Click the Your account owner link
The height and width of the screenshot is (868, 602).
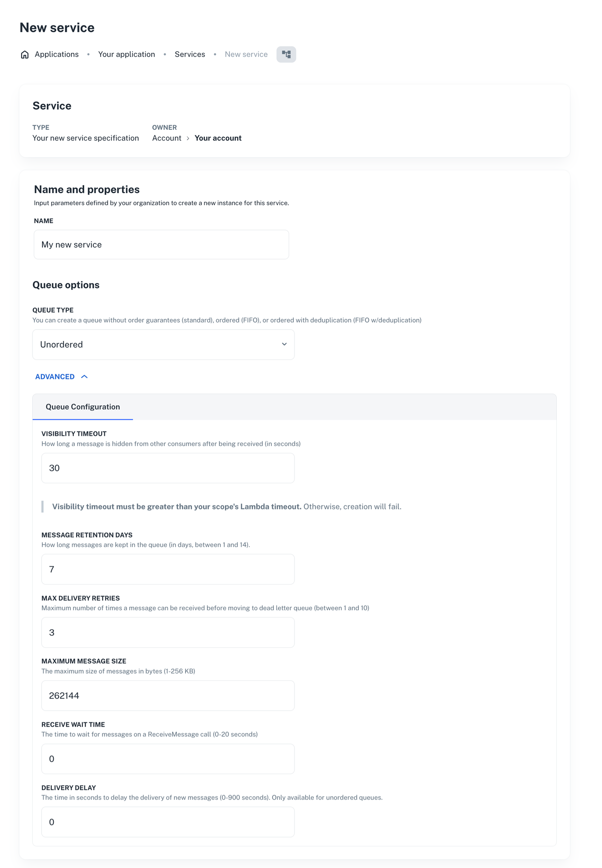(x=218, y=138)
